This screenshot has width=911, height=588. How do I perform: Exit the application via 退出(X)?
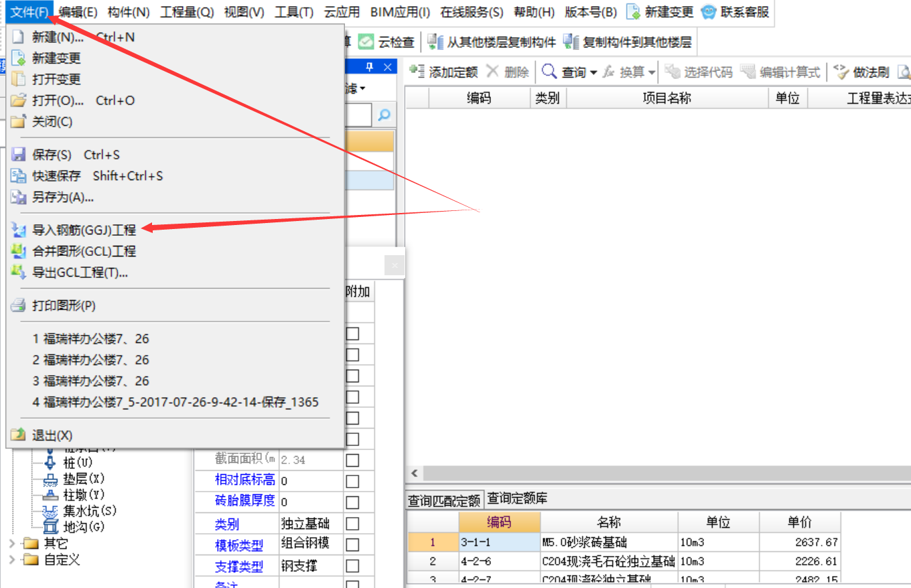point(52,435)
